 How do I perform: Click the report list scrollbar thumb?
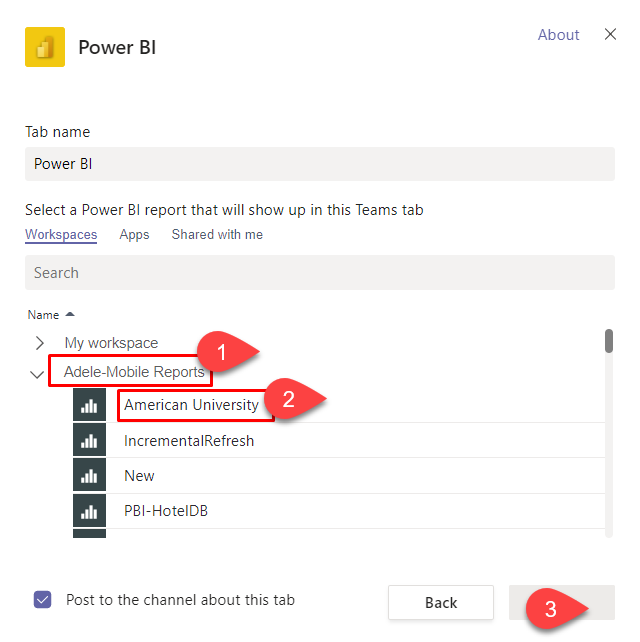pos(609,341)
